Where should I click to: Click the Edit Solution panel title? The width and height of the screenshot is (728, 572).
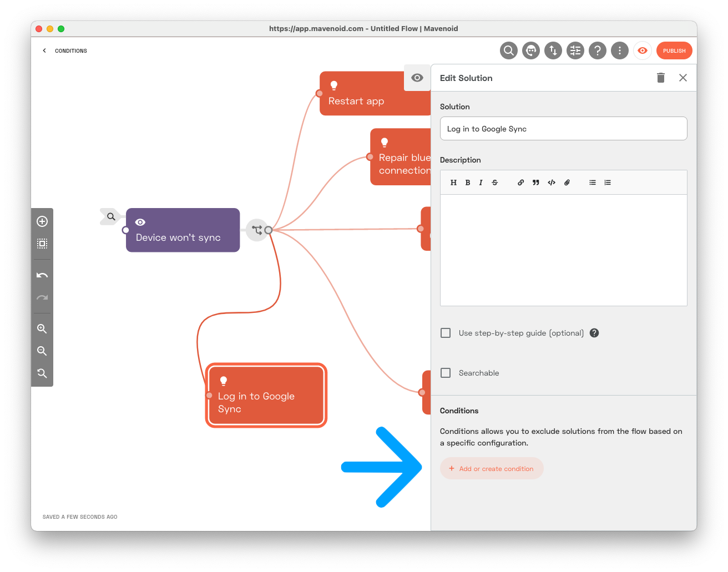466,78
